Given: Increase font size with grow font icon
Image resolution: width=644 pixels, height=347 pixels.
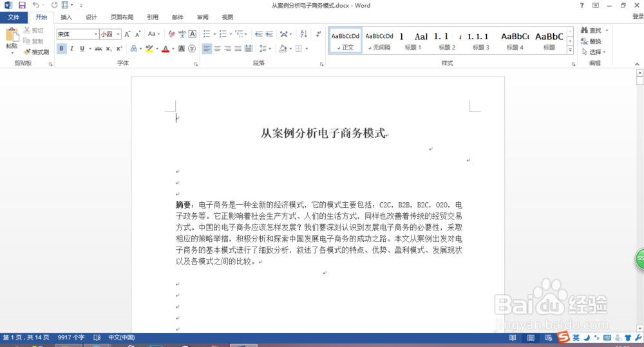Looking at the screenshot, I should pyautogui.click(x=128, y=34).
